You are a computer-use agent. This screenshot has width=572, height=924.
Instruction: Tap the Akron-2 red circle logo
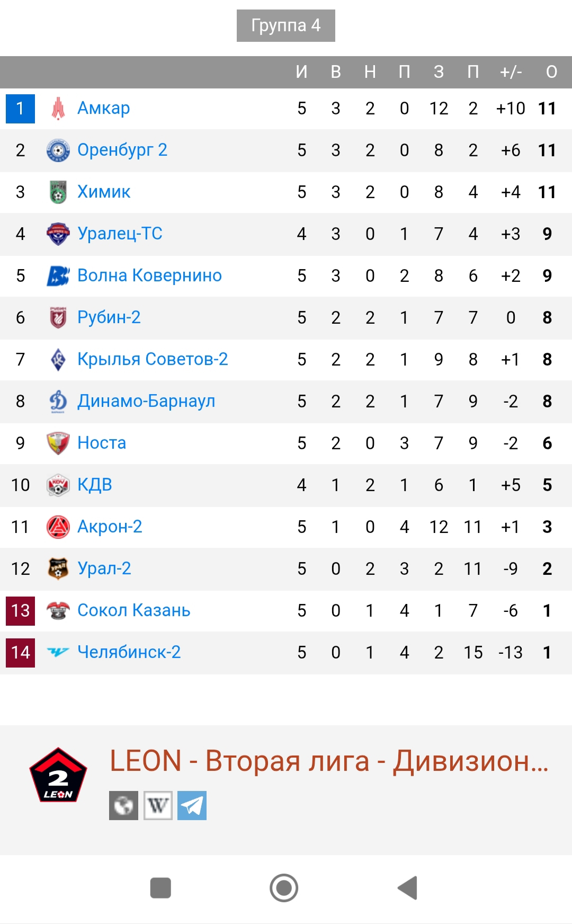coord(58,527)
